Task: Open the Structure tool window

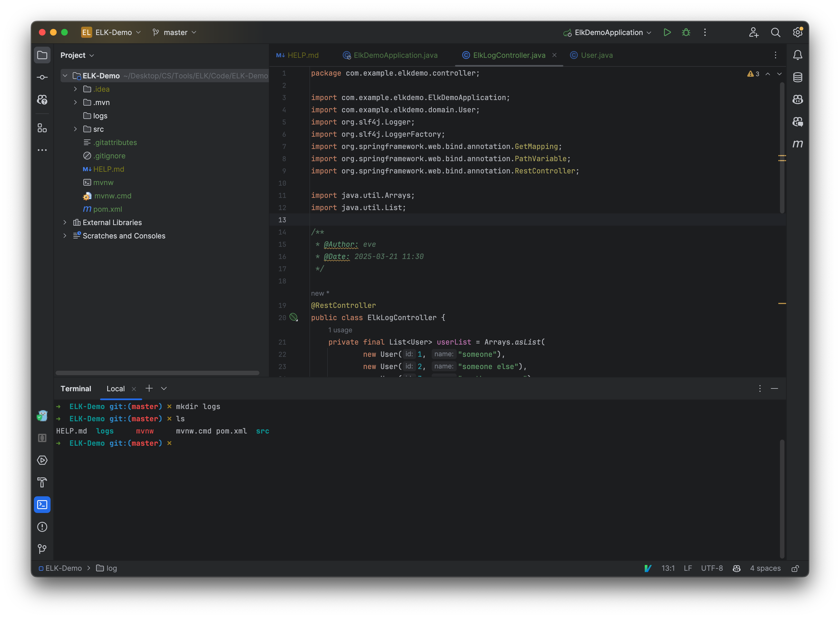Action: click(42, 128)
